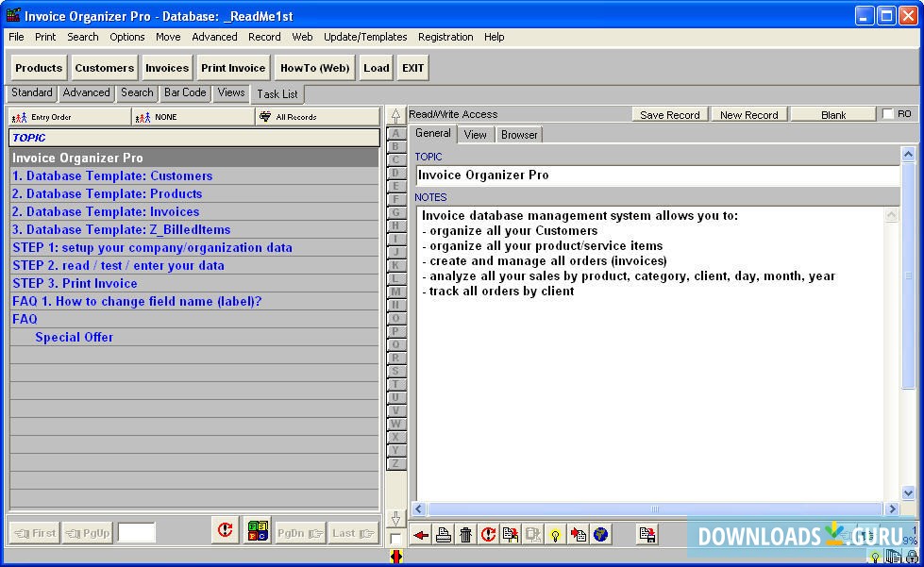The height and width of the screenshot is (567, 924).
Task: Click the TOPIC column header
Action: (x=194, y=138)
